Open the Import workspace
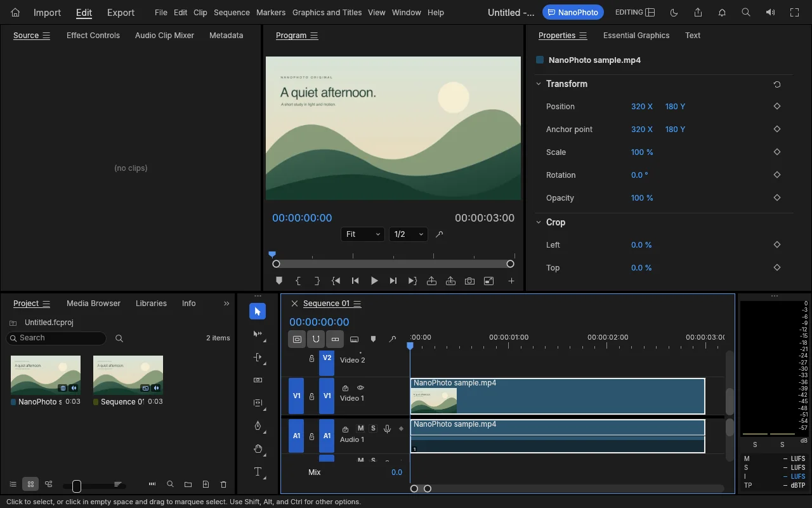This screenshot has height=508, width=812. coord(47,12)
